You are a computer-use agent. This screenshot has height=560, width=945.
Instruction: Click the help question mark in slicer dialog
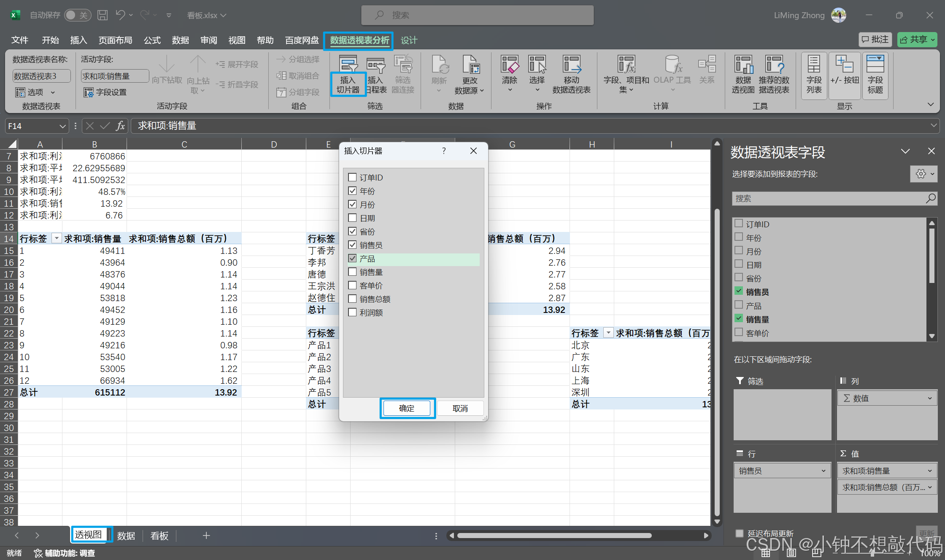point(444,151)
